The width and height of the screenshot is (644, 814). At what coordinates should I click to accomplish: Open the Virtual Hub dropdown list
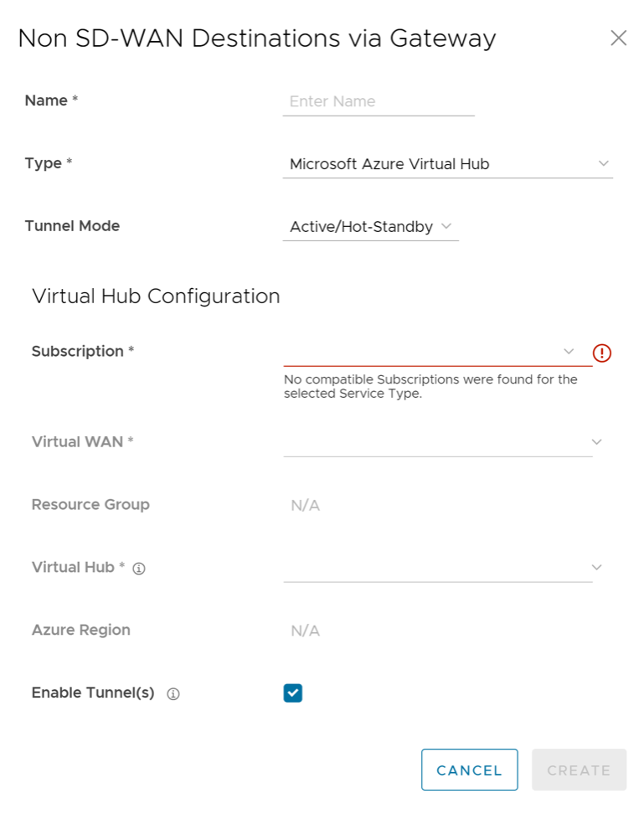click(x=437, y=568)
